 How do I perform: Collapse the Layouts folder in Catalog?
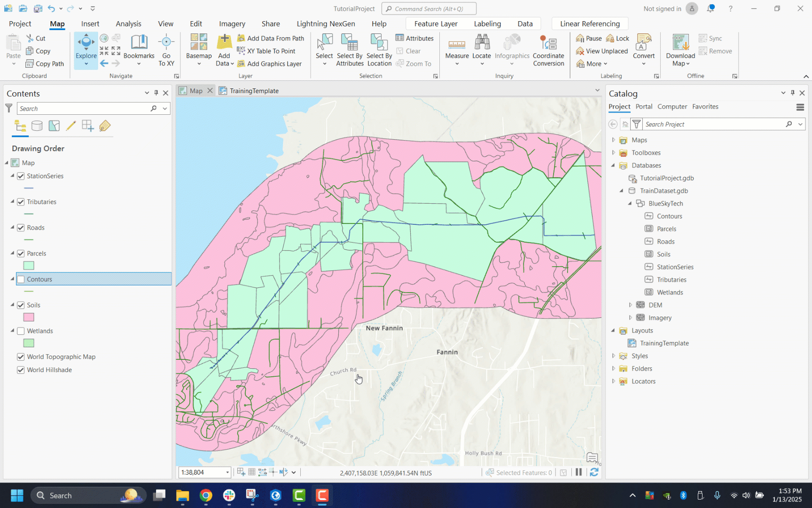(x=613, y=331)
